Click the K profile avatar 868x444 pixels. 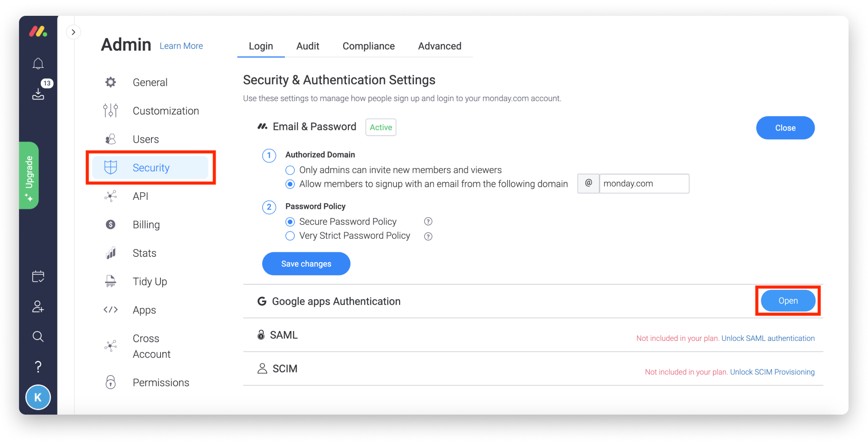coord(38,397)
